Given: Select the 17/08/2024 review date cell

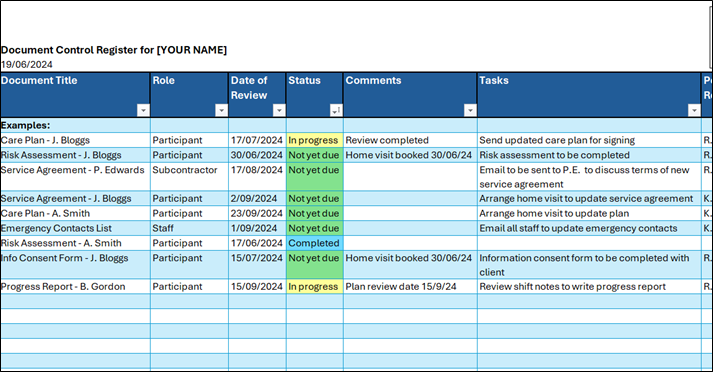Looking at the screenshot, I should click(x=257, y=177).
